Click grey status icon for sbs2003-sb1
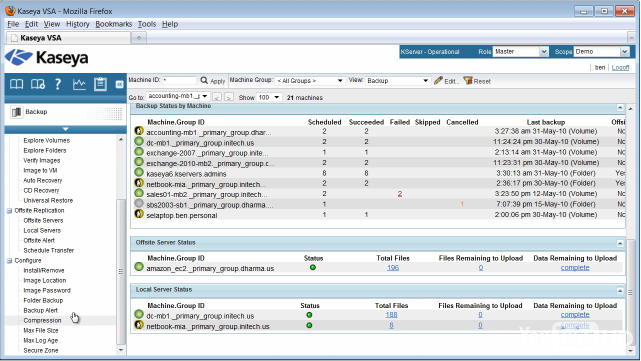 click(x=139, y=203)
